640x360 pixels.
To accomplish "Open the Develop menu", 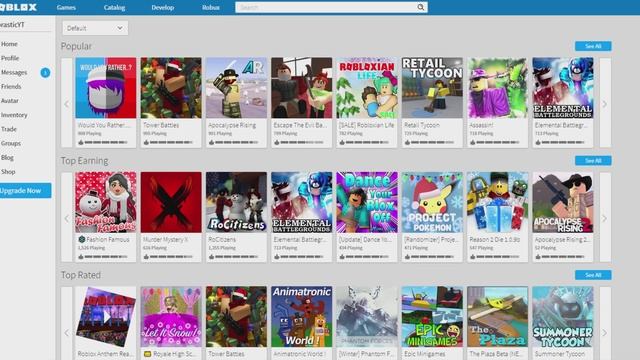I will click(x=162, y=7).
